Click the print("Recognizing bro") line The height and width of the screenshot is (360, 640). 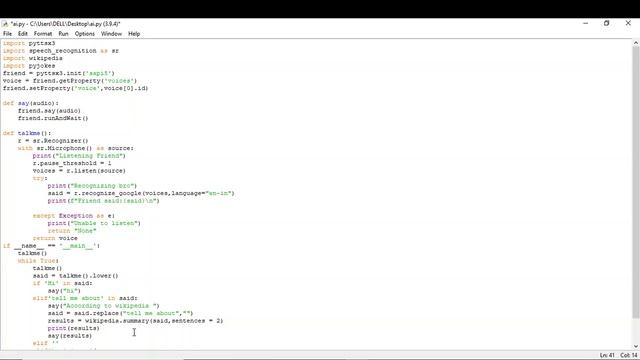point(92,186)
